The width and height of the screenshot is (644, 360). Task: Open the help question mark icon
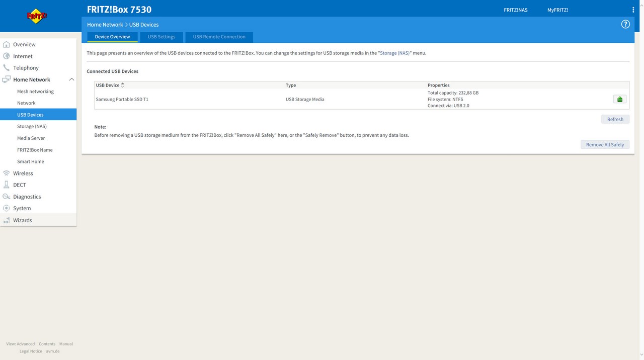625,24
